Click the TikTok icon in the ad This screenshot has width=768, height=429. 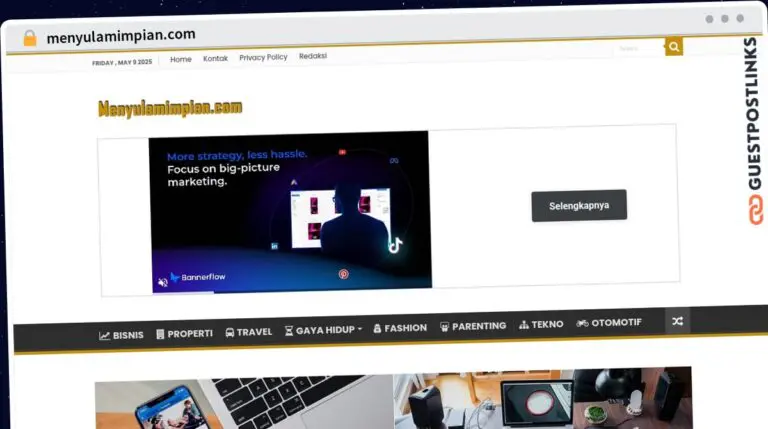(395, 244)
